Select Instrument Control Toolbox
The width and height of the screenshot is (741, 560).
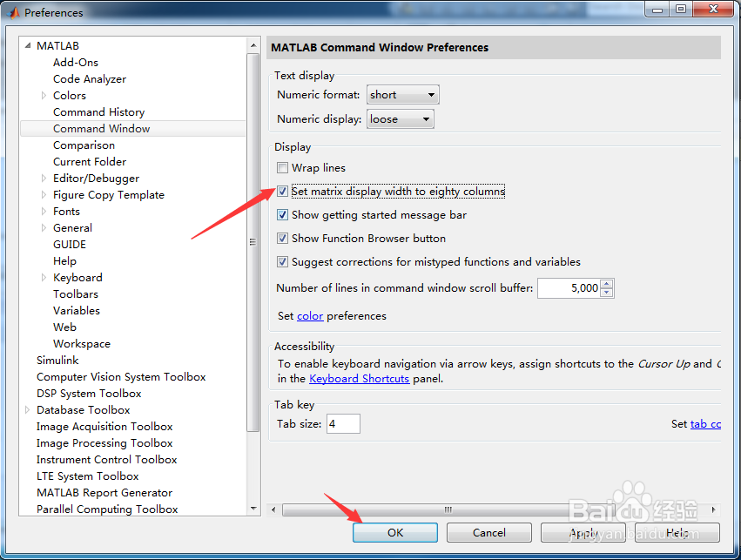coord(106,459)
